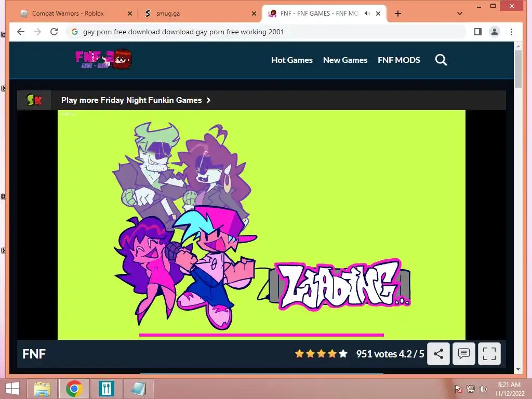This screenshot has width=532, height=399.
Task: Open the network tray icon
Action: [471, 389]
